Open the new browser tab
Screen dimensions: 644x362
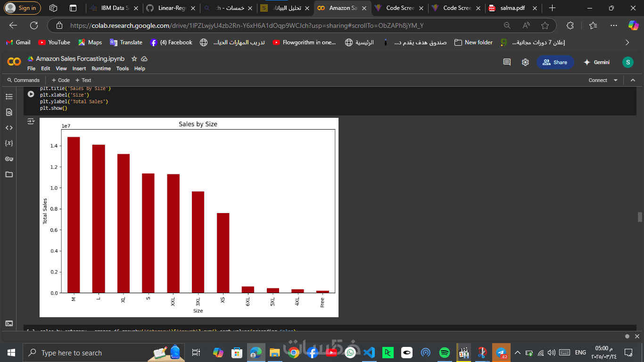[553, 8]
